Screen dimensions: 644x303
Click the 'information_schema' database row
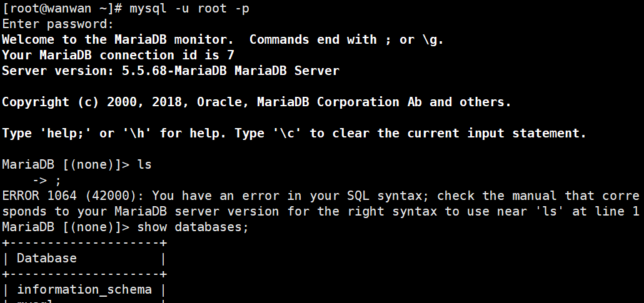(84, 289)
